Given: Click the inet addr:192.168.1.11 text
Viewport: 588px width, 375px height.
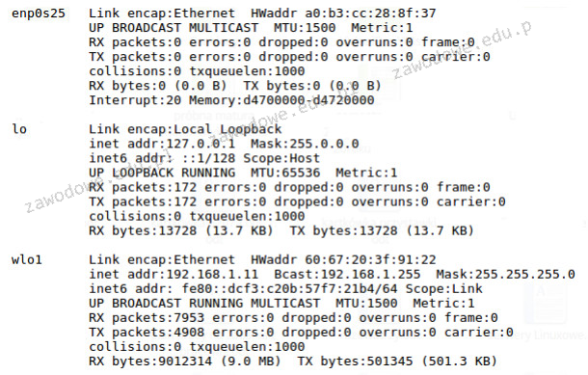Looking at the screenshot, I should click(174, 274).
